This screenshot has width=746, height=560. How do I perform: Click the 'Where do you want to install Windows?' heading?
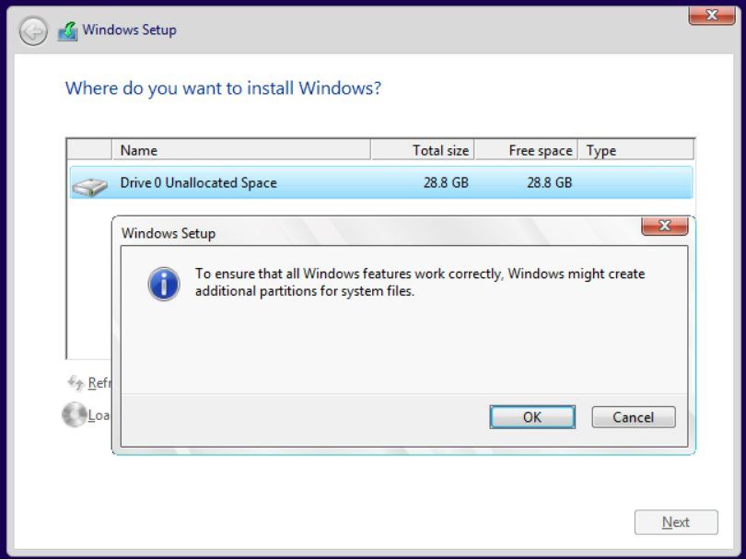pos(223,88)
